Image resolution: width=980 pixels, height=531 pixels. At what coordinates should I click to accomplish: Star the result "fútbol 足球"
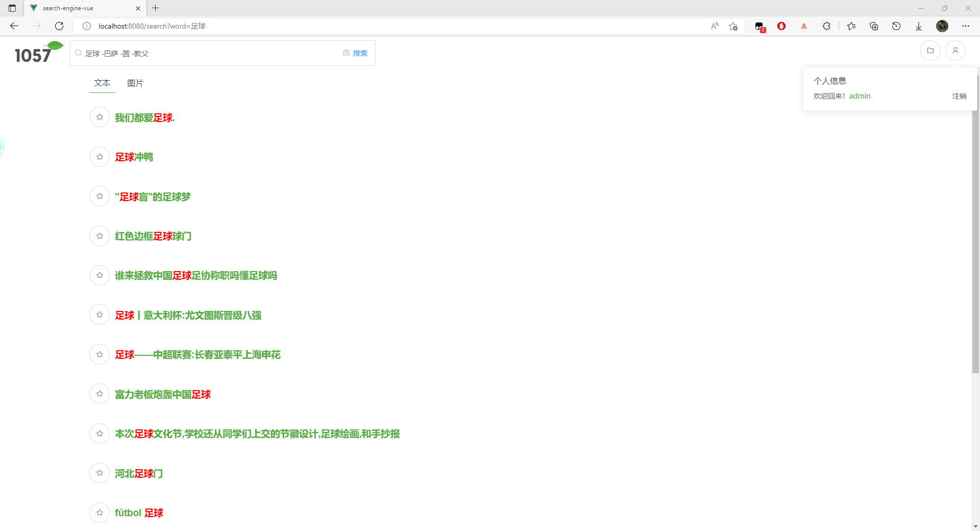(x=100, y=513)
